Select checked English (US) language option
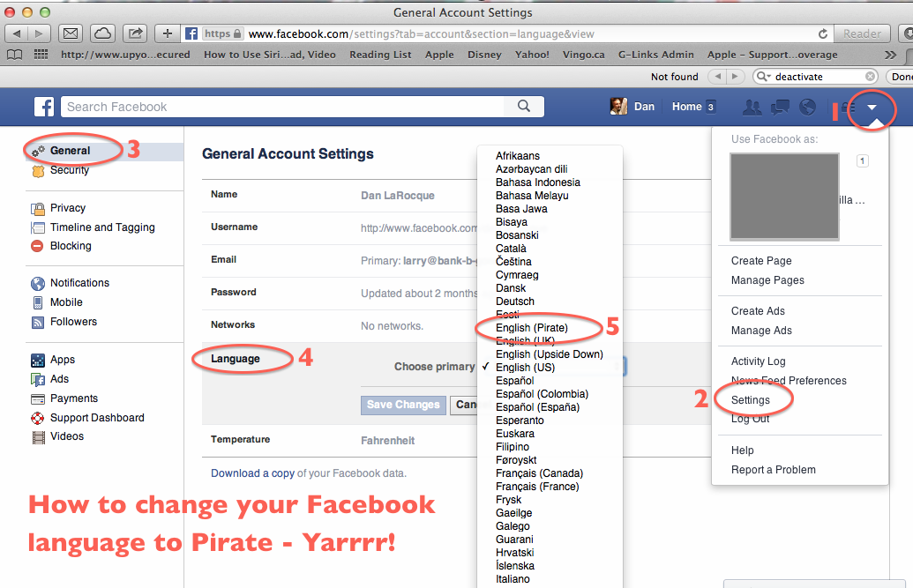The height and width of the screenshot is (588, 913). tap(525, 368)
